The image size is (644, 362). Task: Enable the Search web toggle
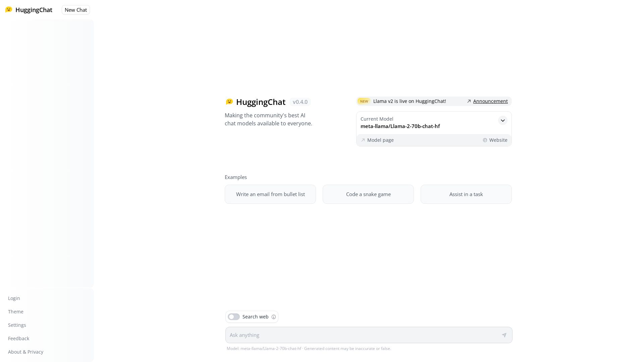[234, 317]
